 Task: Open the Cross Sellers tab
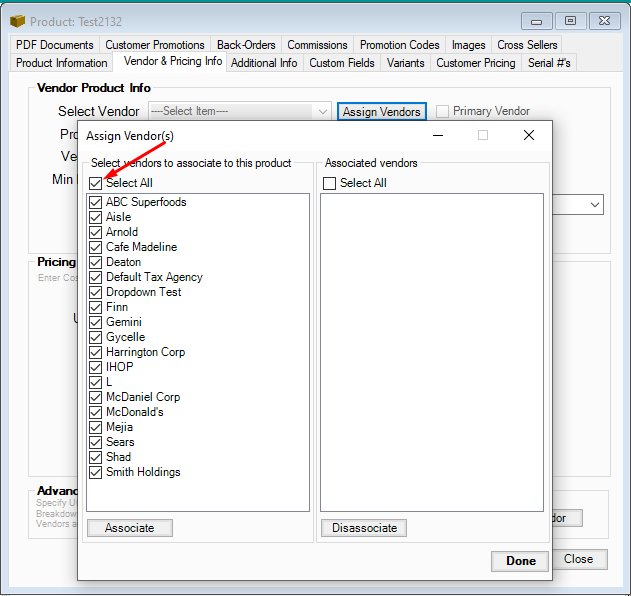(527, 45)
